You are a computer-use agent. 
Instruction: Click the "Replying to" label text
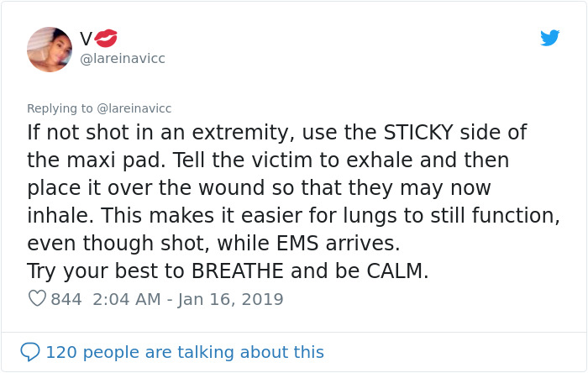tap(60, 108)
